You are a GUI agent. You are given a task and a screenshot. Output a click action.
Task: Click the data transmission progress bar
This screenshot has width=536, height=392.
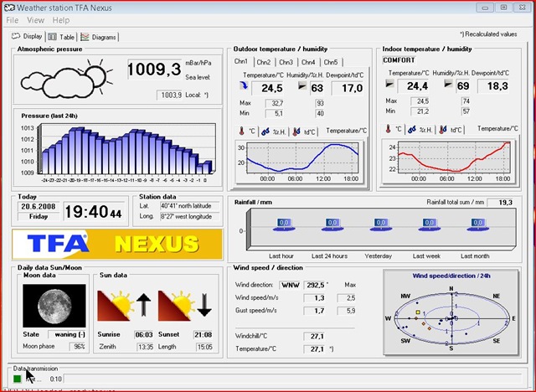coord(293,379)
